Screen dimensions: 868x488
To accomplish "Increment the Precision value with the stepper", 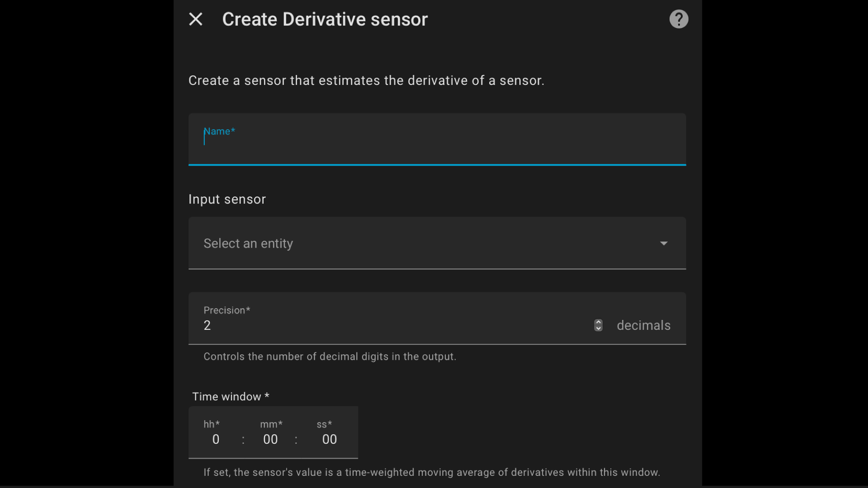I will [x=598, y=322].
